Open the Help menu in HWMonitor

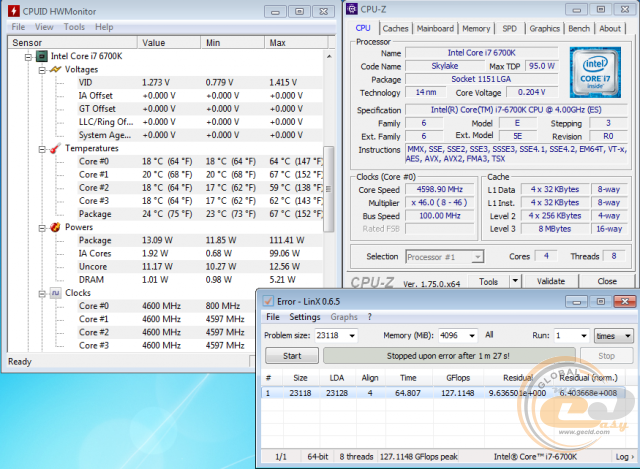tap(104, 27)
